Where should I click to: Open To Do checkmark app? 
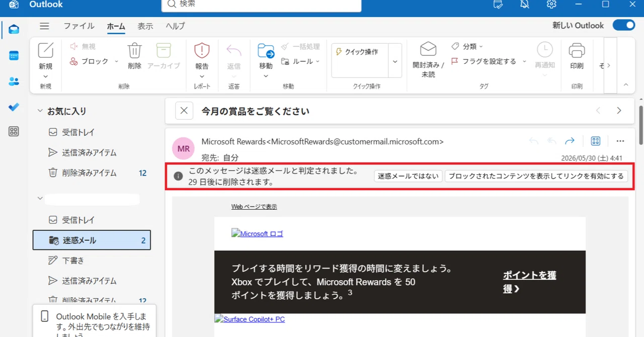(x=14, y=107)
